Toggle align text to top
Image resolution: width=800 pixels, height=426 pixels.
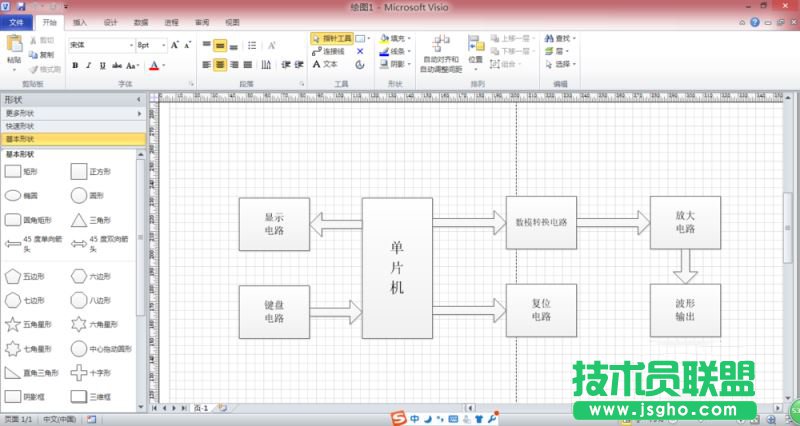[206, 45]
